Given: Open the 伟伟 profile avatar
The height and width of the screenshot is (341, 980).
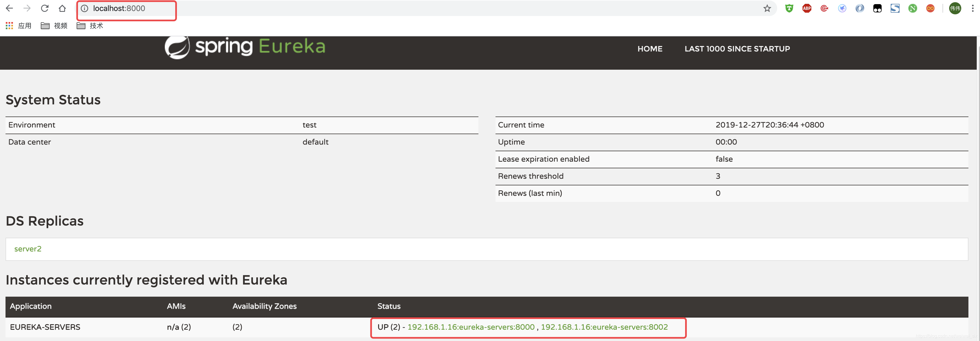Looking at the screenshot, I should click(955, 8).
